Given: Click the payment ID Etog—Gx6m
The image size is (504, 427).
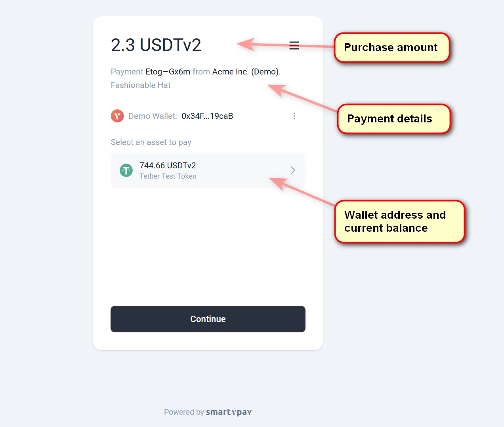Looking at the screenshot, I should [x=168, y=72].
